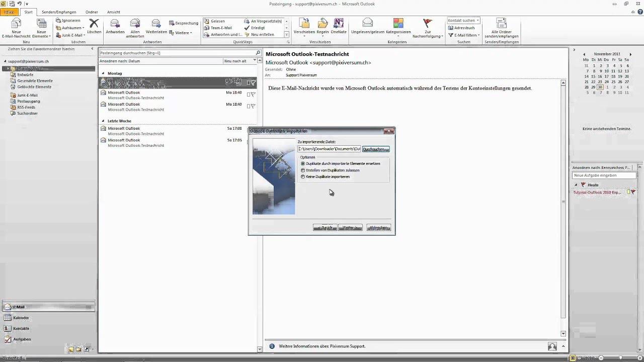The width and height of the screenshot is (644, 362).
Task: Click the Zurück button in dialog
Action: [325, 228]
